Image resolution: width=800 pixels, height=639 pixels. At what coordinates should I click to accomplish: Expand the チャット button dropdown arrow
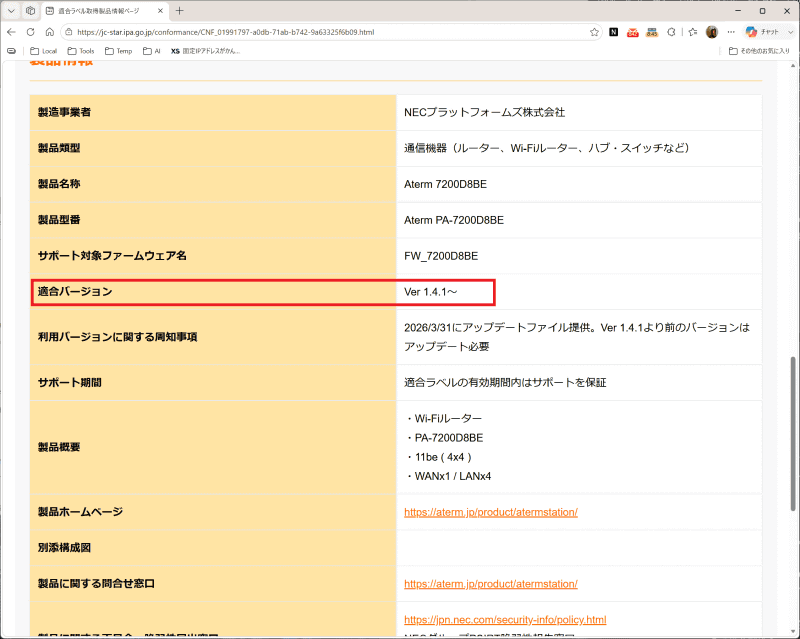790,32
